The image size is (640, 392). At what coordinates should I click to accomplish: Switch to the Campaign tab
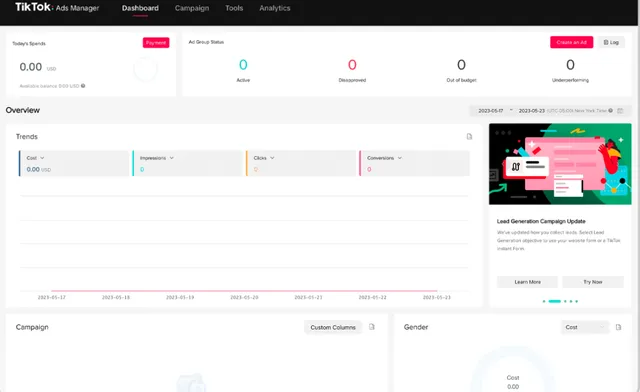(192, 8)
